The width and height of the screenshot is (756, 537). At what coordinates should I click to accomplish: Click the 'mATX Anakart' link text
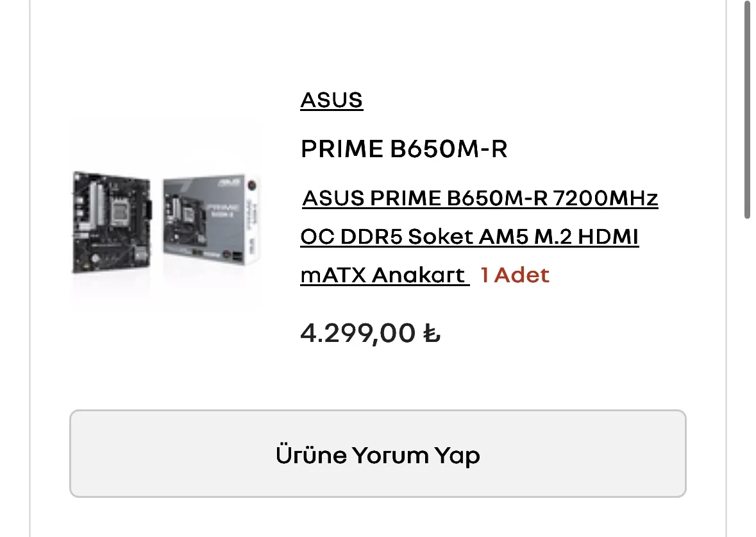pyautogui.click(x=383, y=275)
